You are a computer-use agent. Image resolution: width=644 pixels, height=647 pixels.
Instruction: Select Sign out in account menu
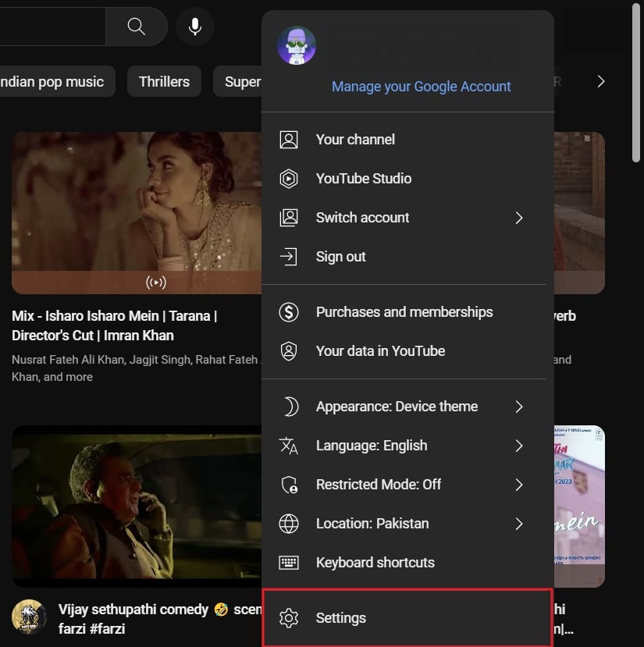coord(407,257)
